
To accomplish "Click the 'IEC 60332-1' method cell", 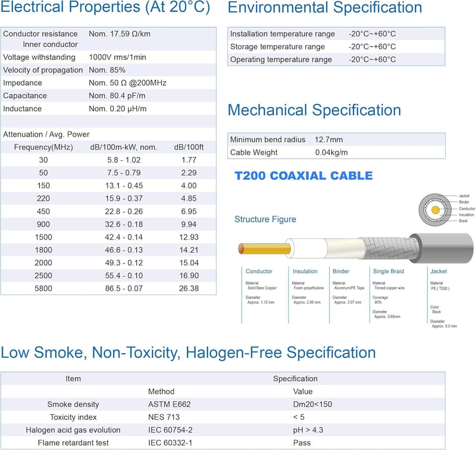I will tap(170, 443).
